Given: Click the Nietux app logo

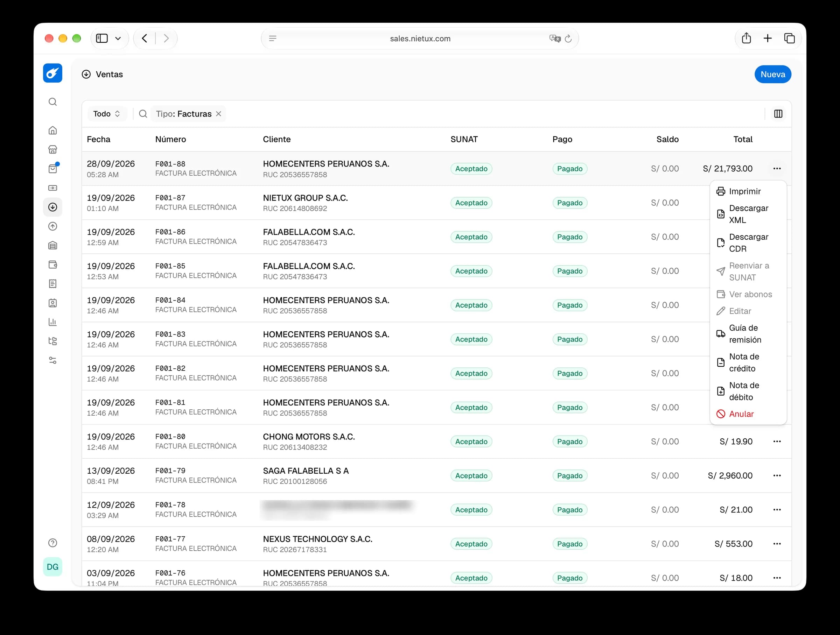Looking at the screenshot, I should tap(53, 73).
